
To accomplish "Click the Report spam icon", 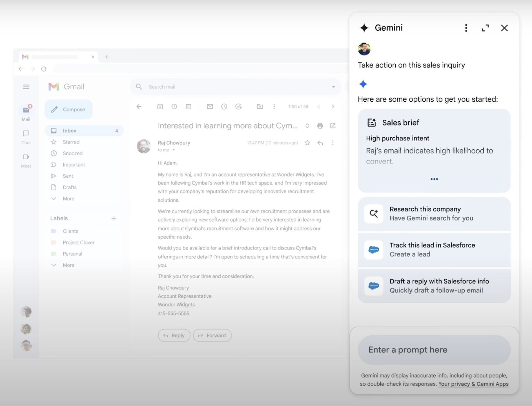I will 174,106.
